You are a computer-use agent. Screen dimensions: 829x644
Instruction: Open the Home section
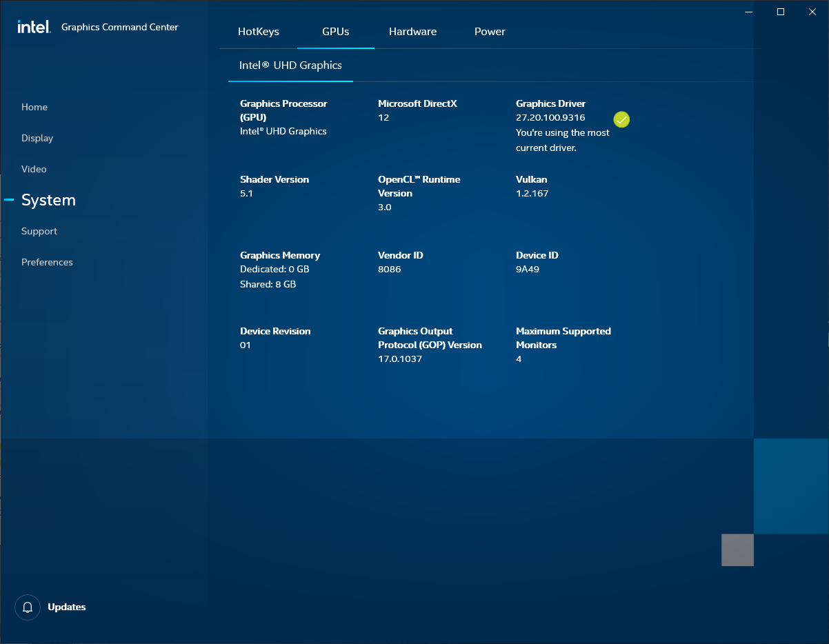click(x=34, y=107)
